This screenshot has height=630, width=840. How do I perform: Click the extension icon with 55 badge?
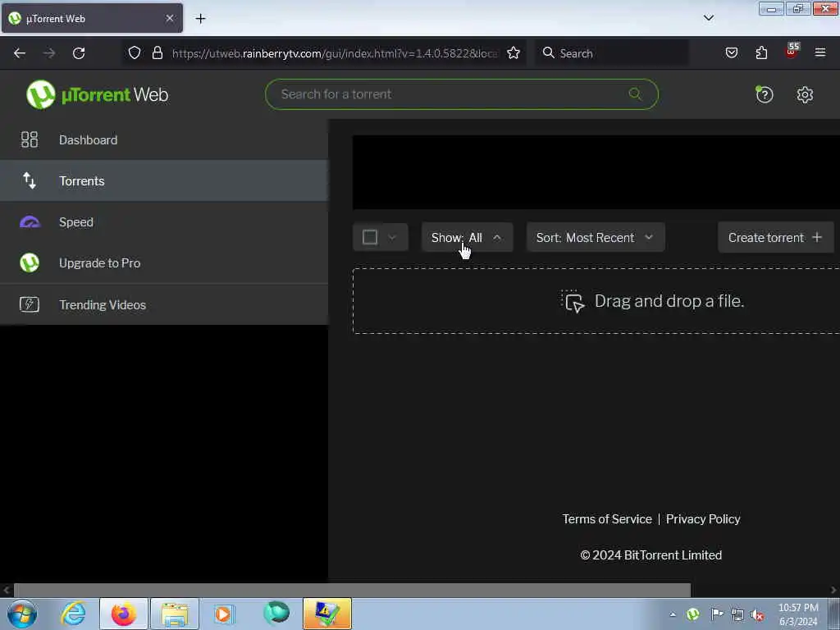tap(792, 52)
